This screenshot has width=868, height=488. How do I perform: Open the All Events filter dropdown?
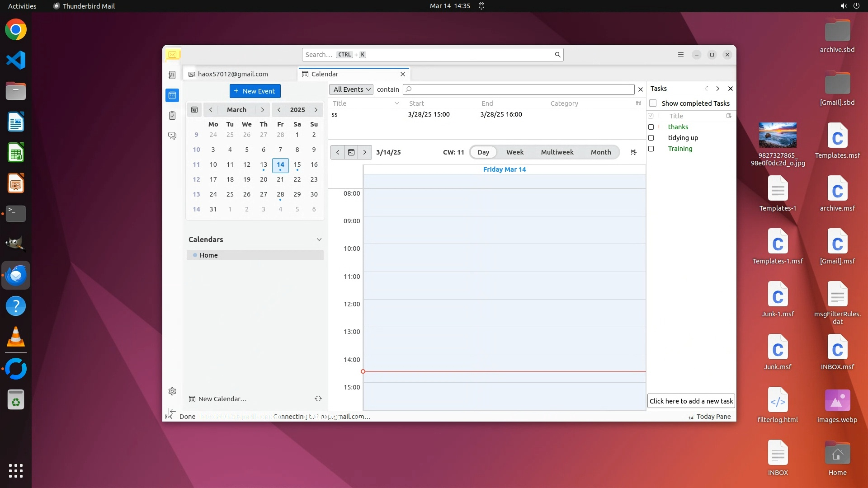click(x=351, y=89)
